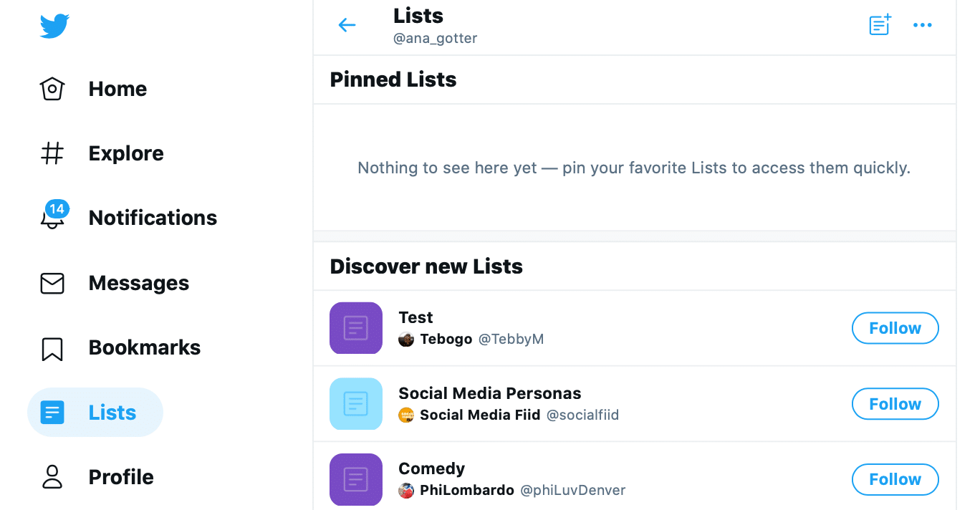
Task: Follow the Comedy list
Action: click(895, 479)
